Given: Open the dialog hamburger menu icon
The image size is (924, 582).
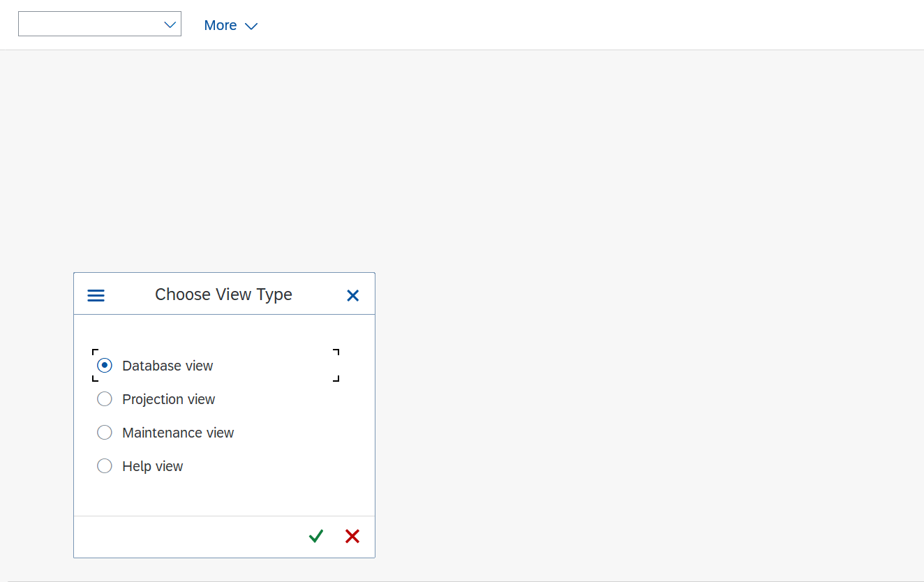Looking at the screenshot, I should coord(96,295).
